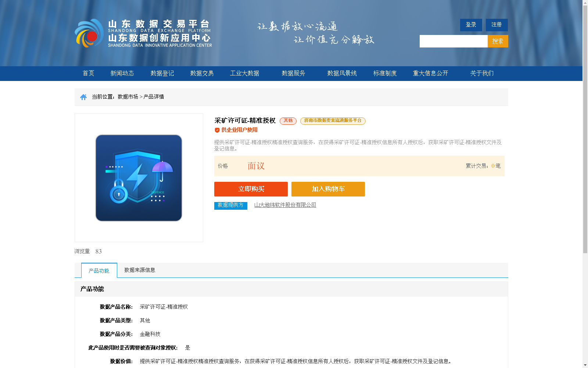Open 数据登记 in the navigation bar
Viewport: 588px width, 368px height.
[162, 73]
